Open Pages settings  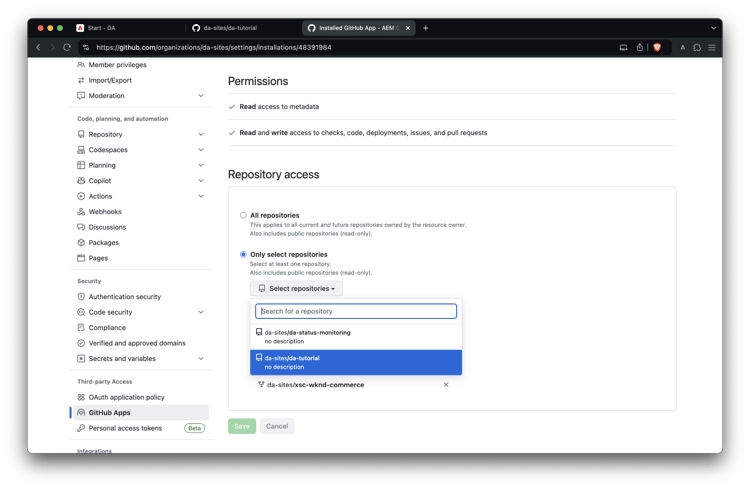(98, 258)
